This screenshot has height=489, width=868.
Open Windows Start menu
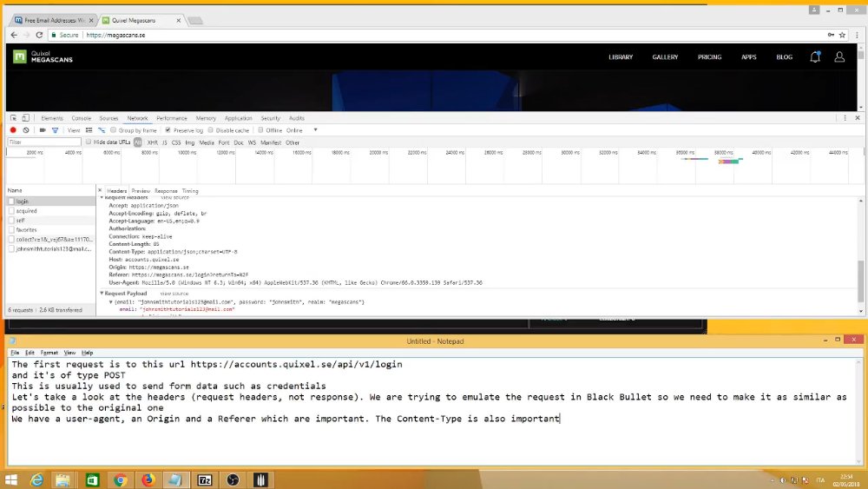[x=11, y=479]
